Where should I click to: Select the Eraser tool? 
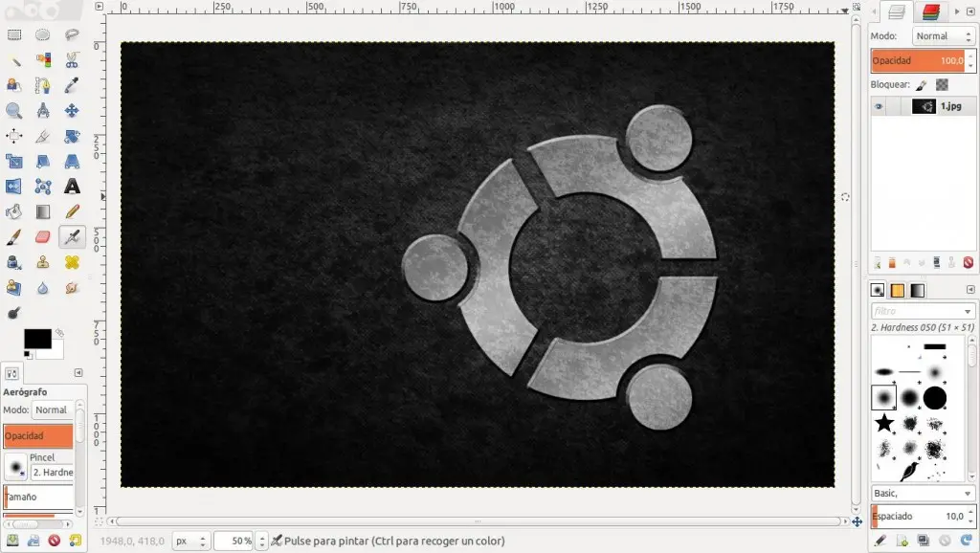[x=42, y=237]
